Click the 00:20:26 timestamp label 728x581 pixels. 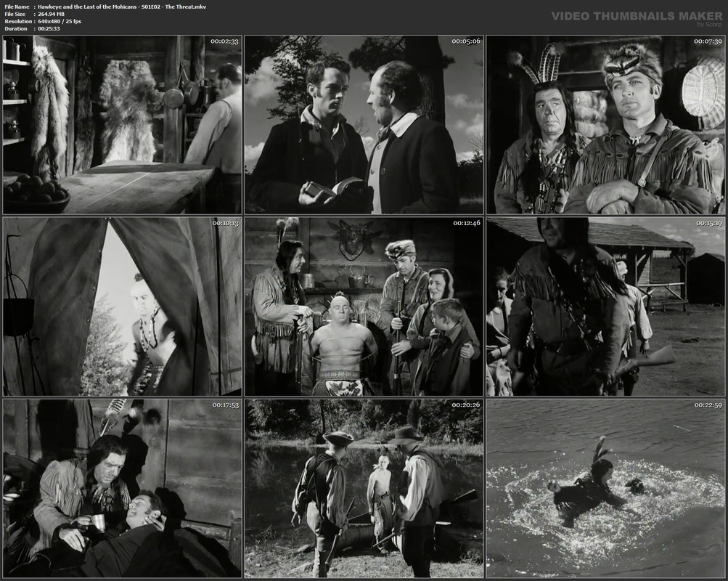point(466,405)
